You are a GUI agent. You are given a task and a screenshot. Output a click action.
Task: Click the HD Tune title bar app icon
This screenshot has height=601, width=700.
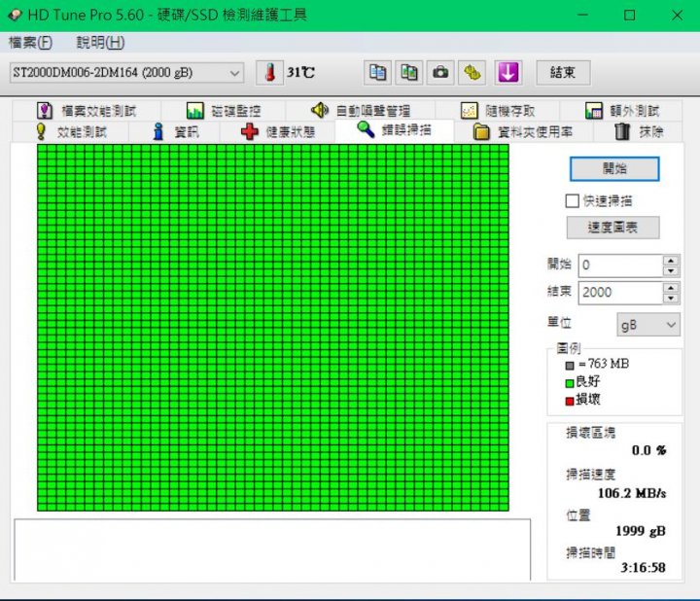pos(15,16)
